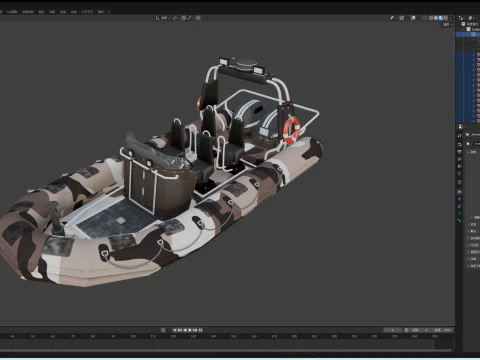This screenshot has width=480, height=360.
Task: Click the current frame number field
Action: pos(392,330)
